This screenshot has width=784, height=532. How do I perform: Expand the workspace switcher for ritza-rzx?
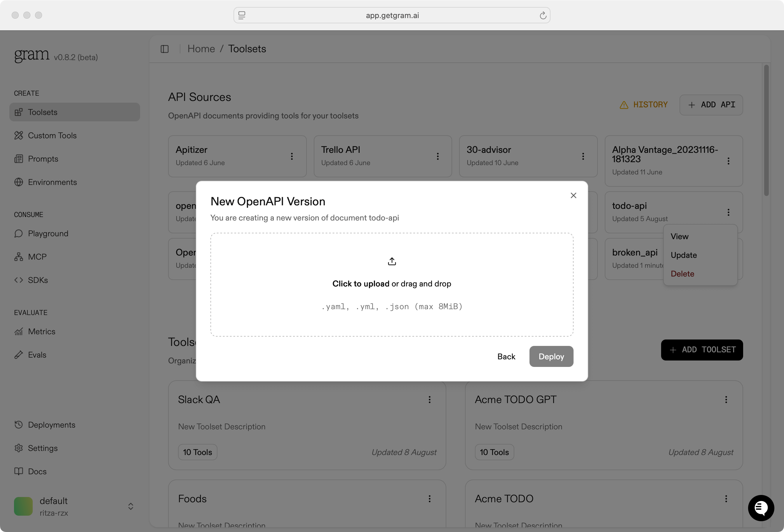pyautogui.click(x=130, y=506)
